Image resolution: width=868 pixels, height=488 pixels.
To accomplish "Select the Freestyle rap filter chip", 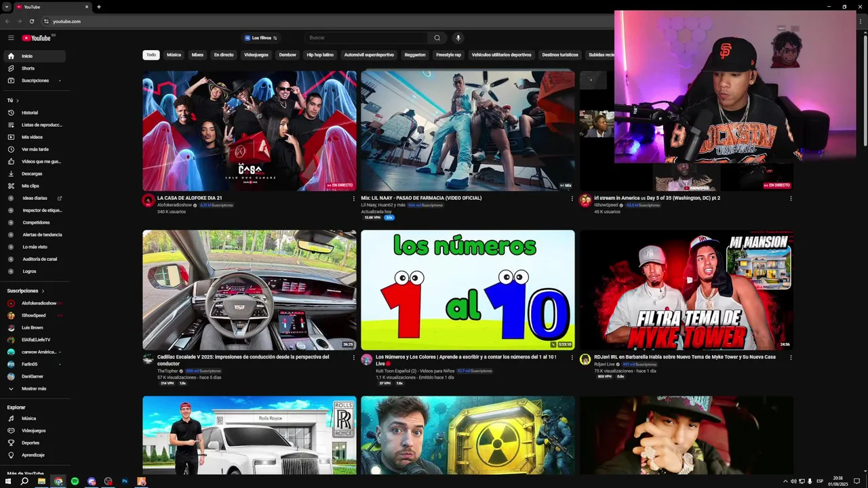I will (448, 55).
